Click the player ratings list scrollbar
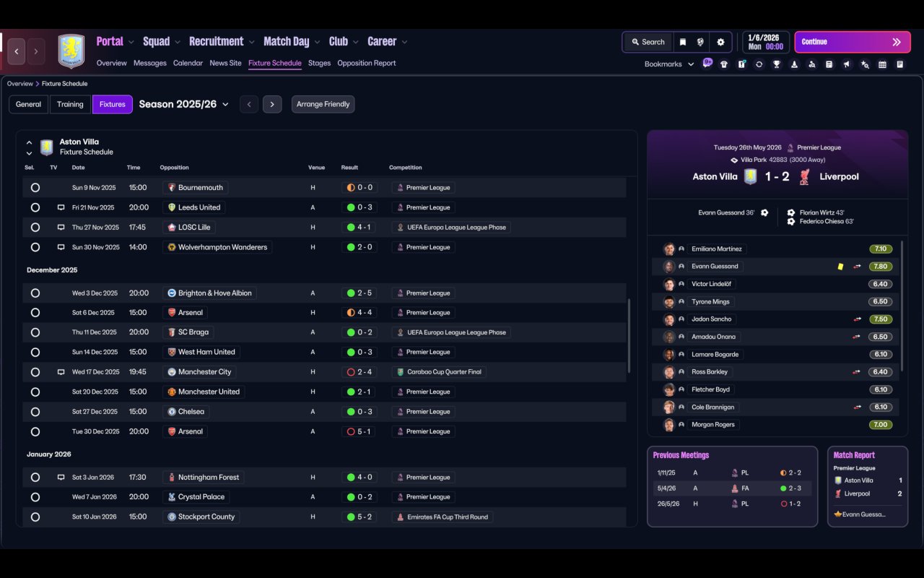The height and width of the screenshot is (578, 924). pos(902,305)
